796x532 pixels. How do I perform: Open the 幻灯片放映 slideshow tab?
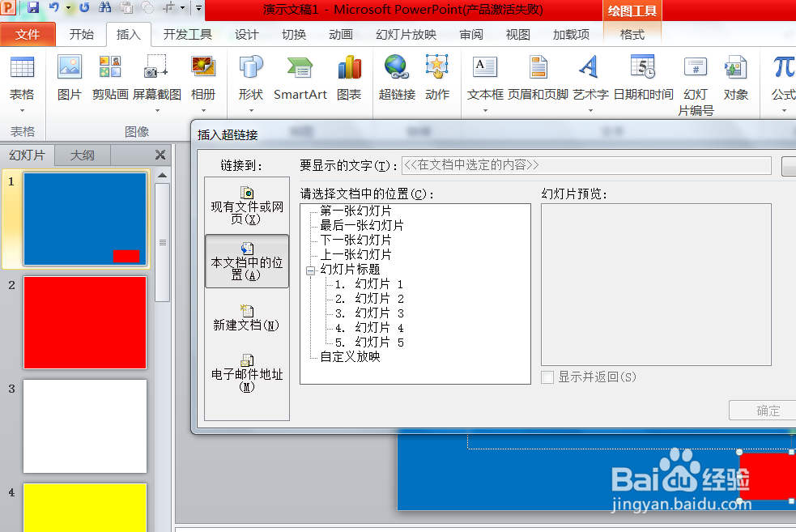click(x=407, y=35)
